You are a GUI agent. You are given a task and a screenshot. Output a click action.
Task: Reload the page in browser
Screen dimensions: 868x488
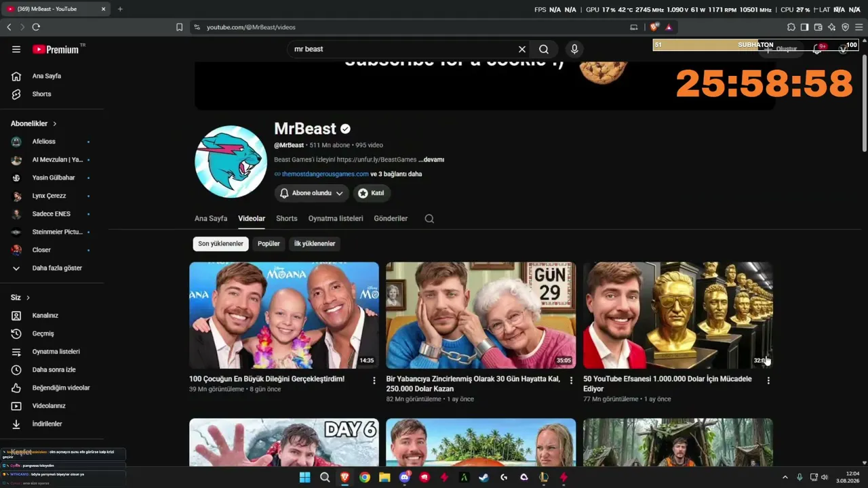[x=36, y=27]
